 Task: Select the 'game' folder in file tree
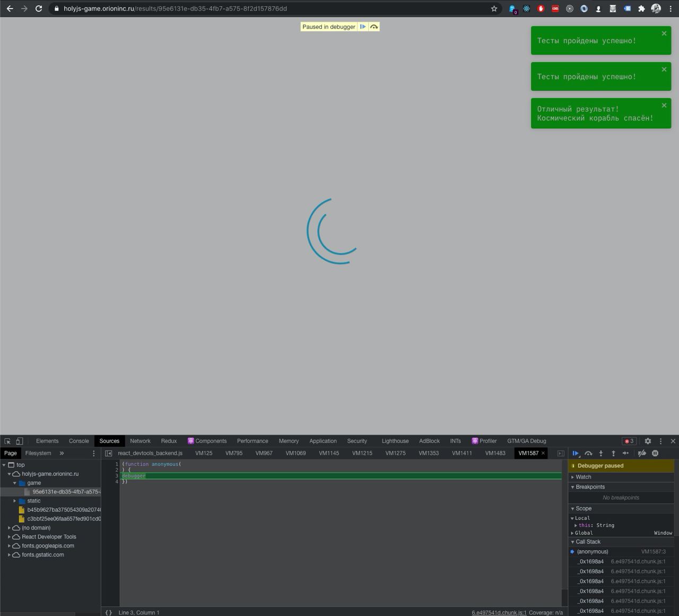tap(34, 483)
